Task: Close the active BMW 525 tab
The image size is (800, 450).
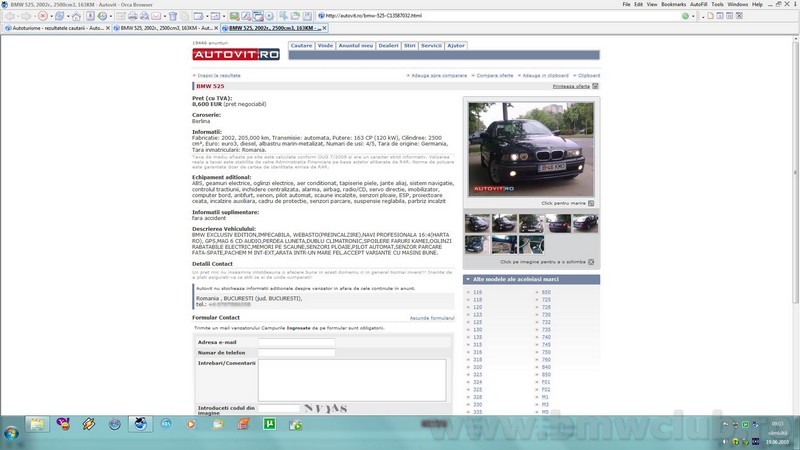Action: tap(324, 28)
